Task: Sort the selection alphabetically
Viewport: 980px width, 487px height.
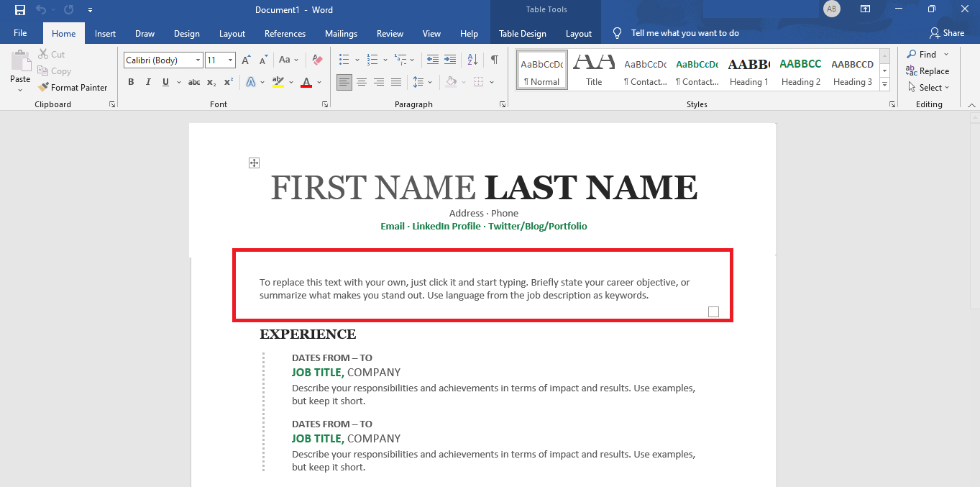Action: tap(472, 60)
